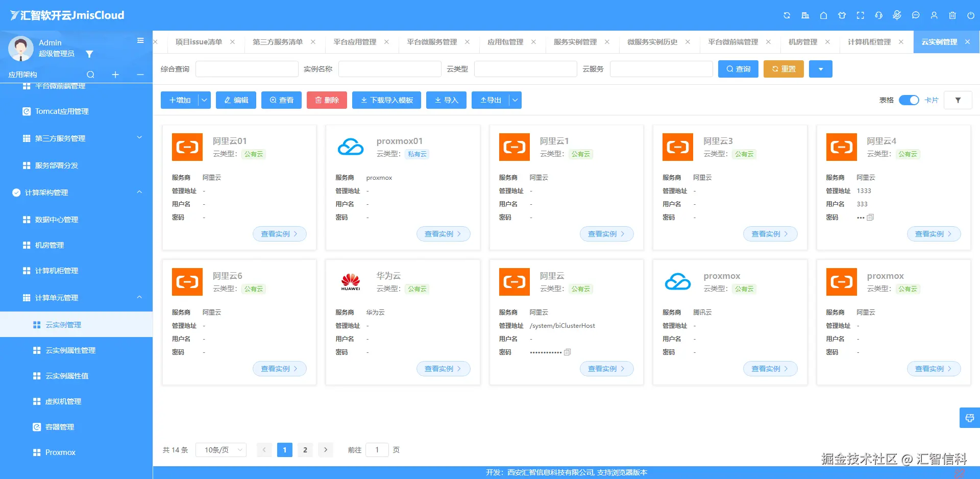Click the 查询 search button
The width and height of the screenshot is (980, 479).
738,69
